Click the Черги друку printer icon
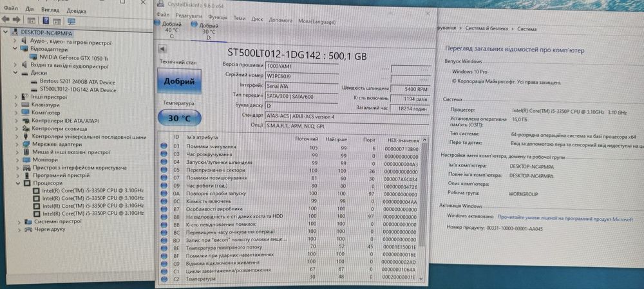 tap(29, 229)
